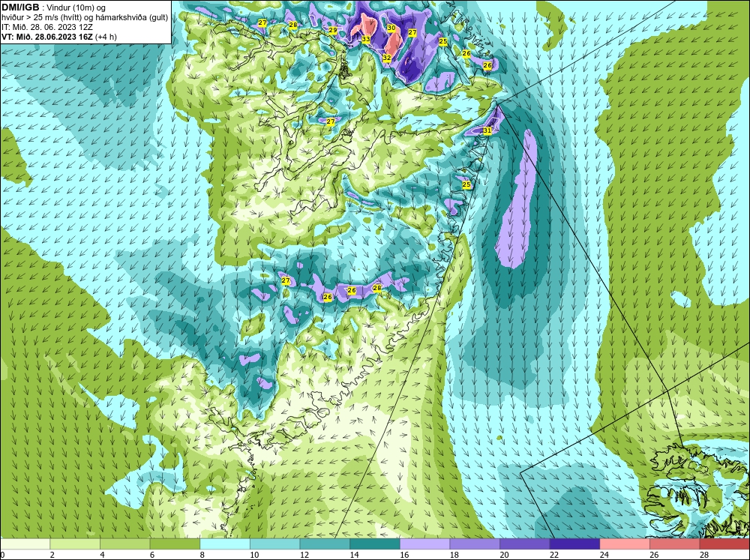750x560 pixels.
Task: Click the yellow gust label 33
Action: pyautogui.click(x=366, y=39)
